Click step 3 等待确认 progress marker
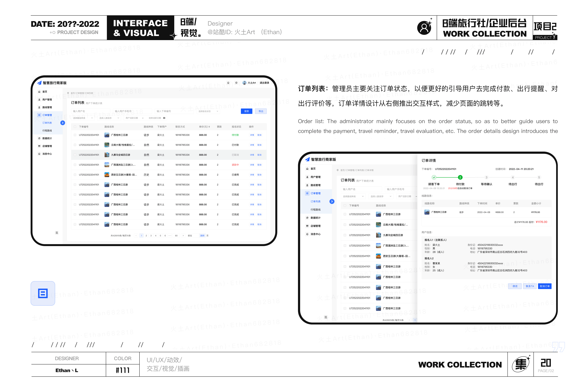This screenshot has height=392, width=588. pyautogui.click(x=486, y=177)
